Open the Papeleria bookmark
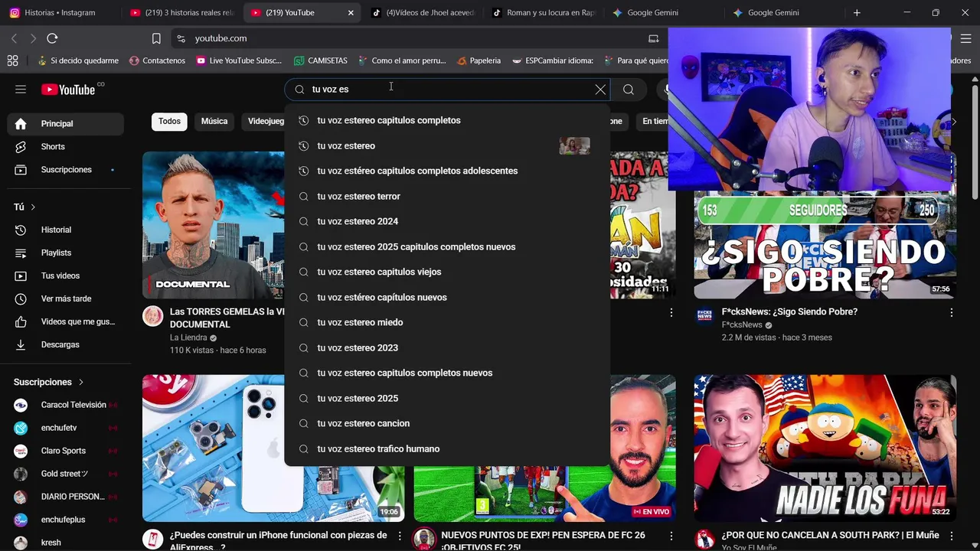 pyautogui.click(x=479, y=60)
